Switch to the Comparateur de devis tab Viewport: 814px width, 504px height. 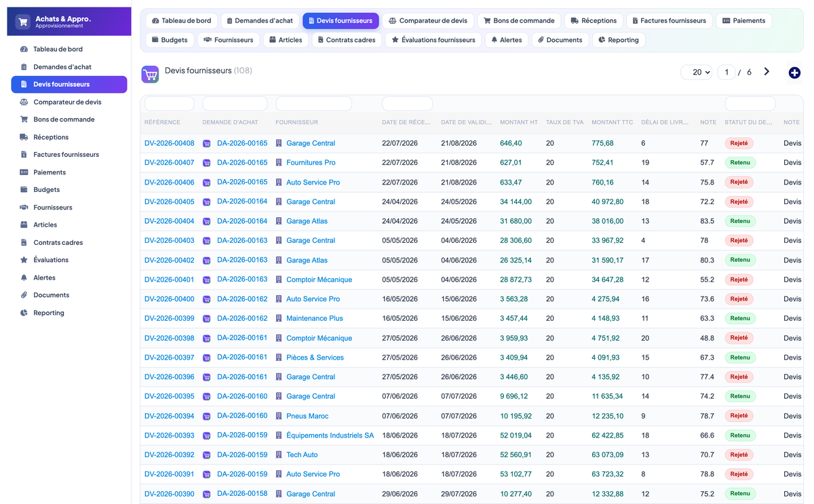click(428, 21)
